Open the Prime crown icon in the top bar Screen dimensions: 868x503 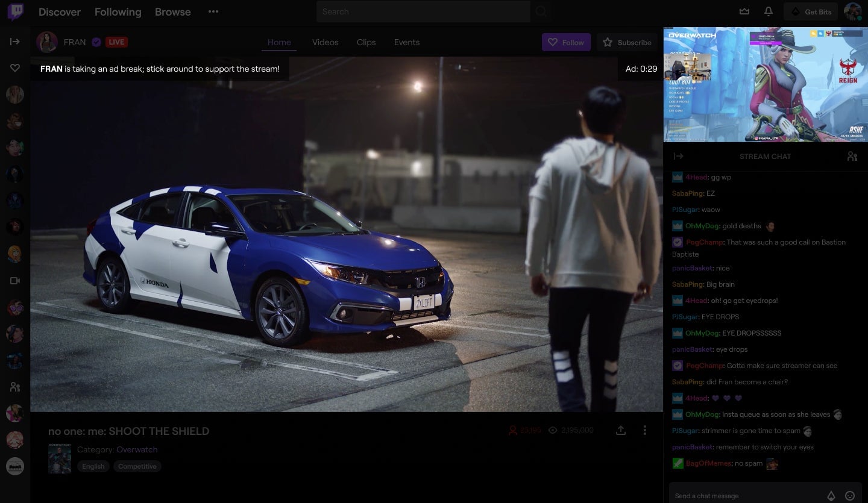(744, 11)
